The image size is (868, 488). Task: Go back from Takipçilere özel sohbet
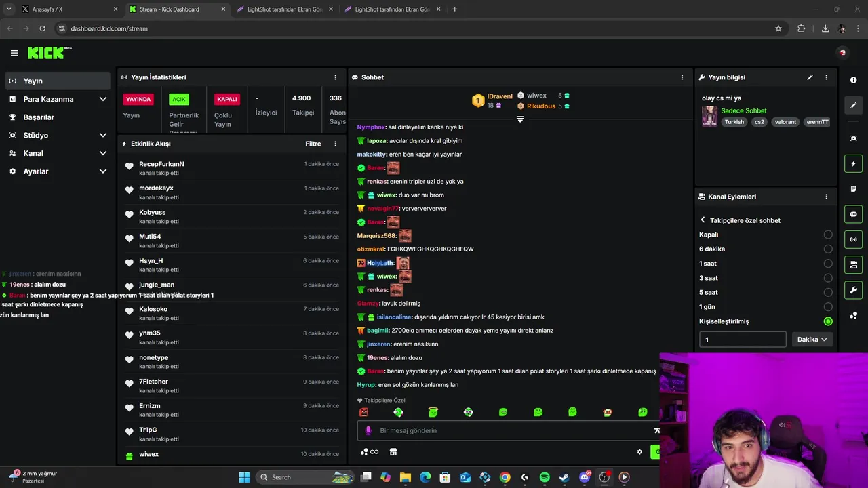tap(703, 220)
